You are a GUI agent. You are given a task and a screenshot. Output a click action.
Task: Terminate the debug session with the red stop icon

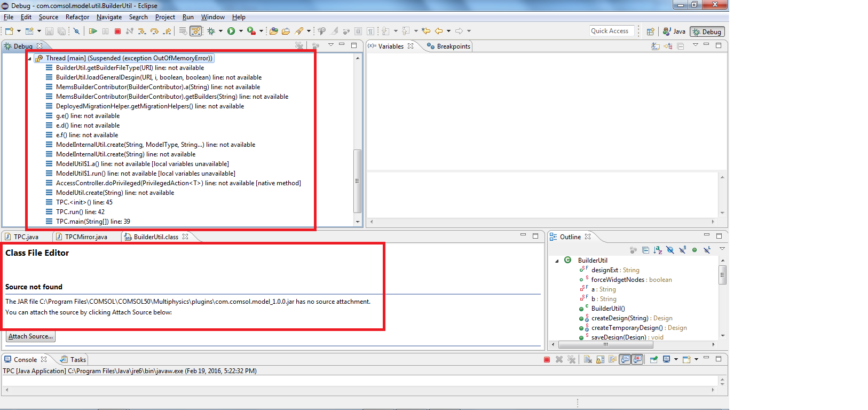tap(117, 31)
